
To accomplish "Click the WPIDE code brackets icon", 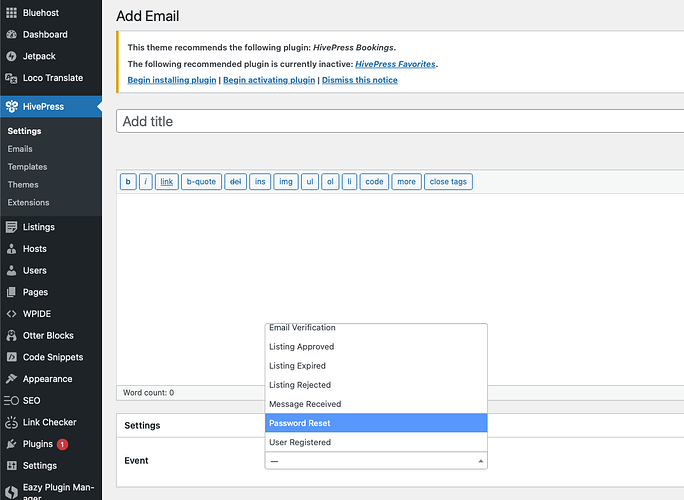I will coord(11,314).
